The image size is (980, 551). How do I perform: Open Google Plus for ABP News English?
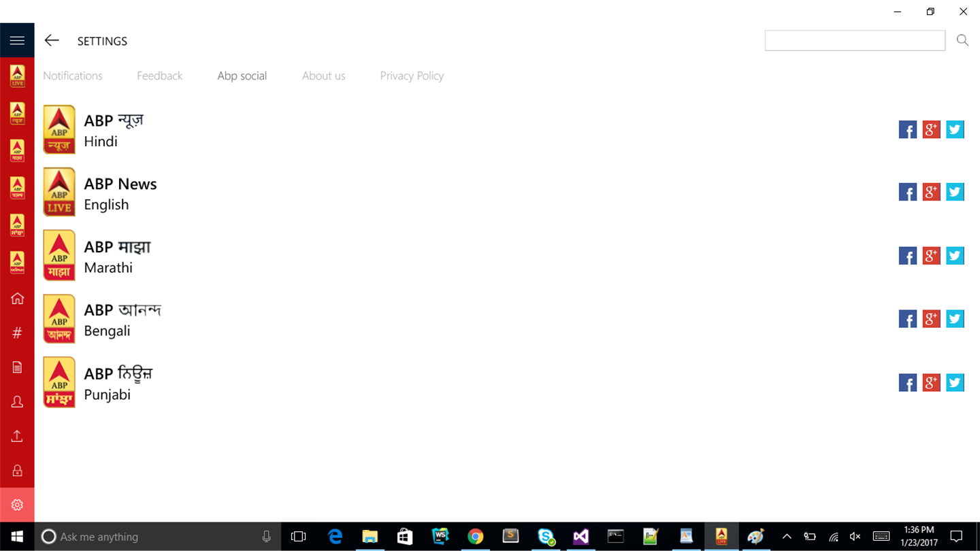tap(932, 192)
